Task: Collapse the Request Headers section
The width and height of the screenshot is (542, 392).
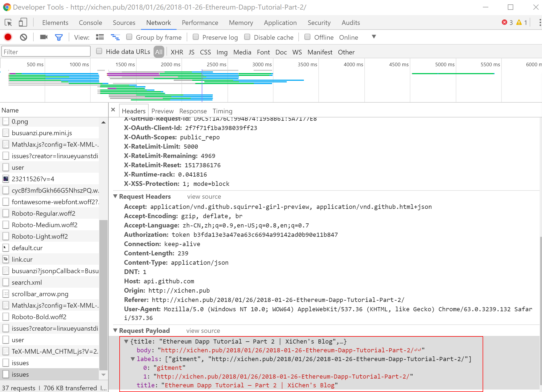Action: point(115,196)
